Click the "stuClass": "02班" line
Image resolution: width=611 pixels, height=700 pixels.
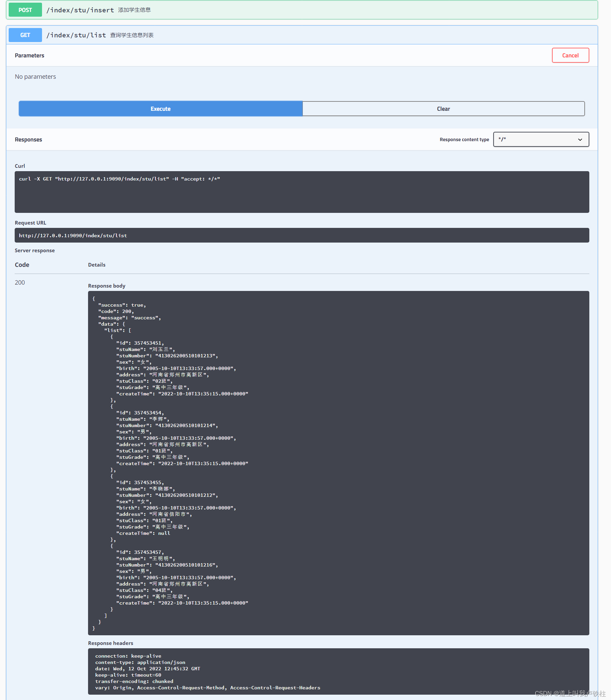144,381
